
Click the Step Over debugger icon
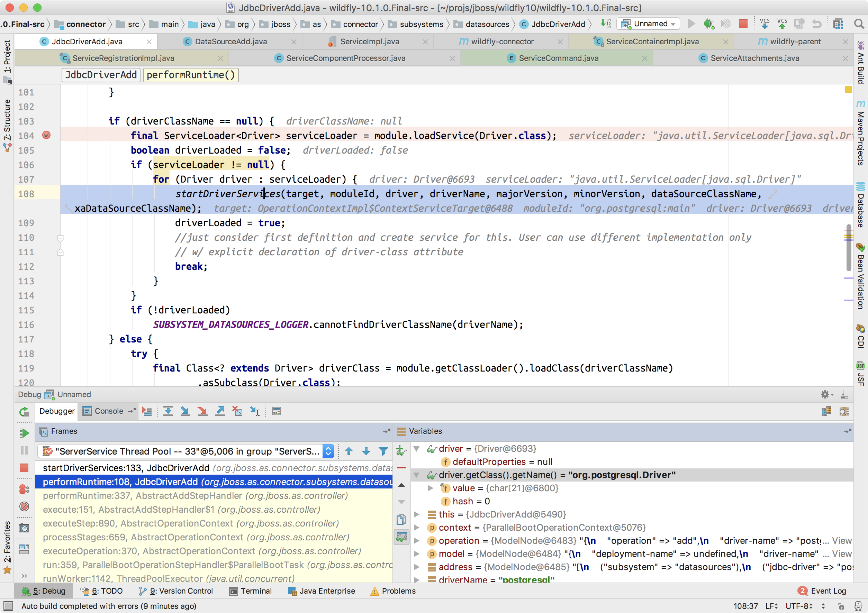(x=168, y=411)
